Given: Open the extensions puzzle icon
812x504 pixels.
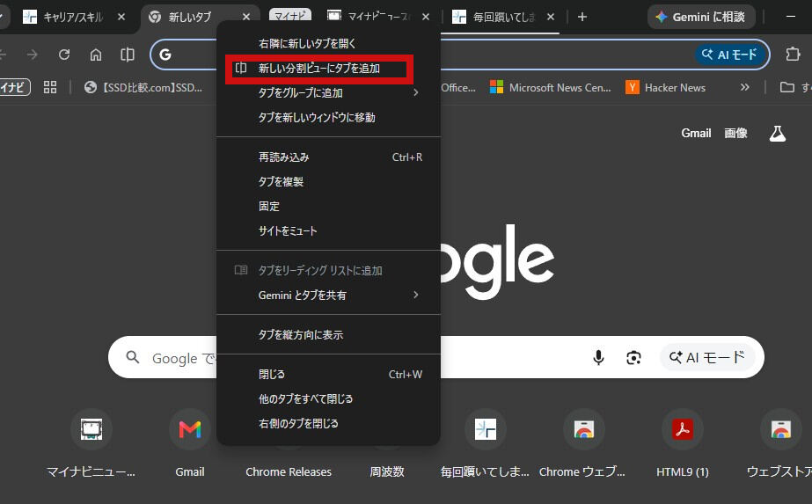Looking at the screenshot, I should (793, 55).
